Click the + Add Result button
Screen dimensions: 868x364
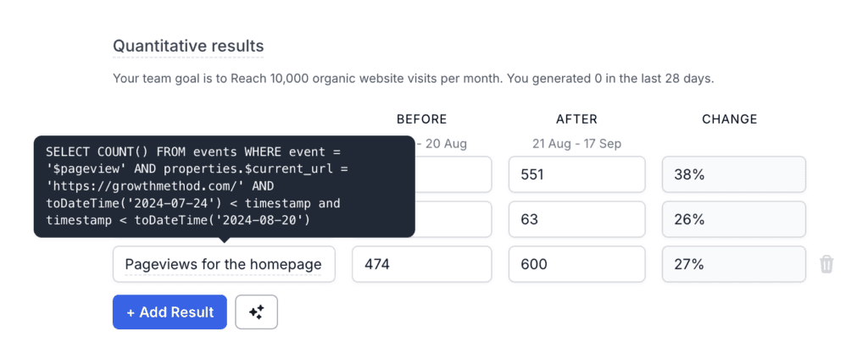pos(170,312)
